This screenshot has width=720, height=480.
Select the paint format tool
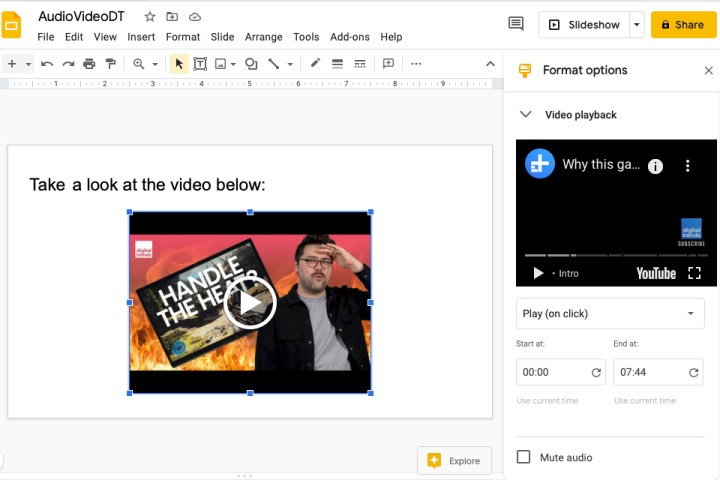point(110,64)
